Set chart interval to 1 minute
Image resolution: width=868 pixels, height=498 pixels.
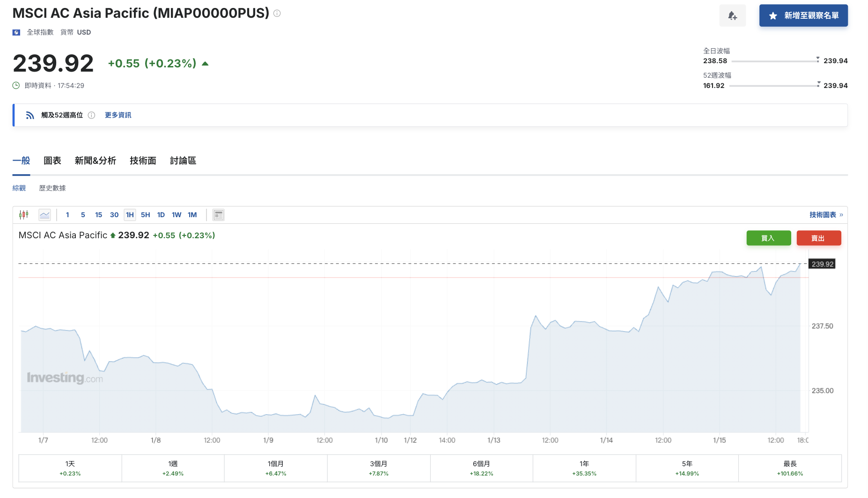(67, 215)
